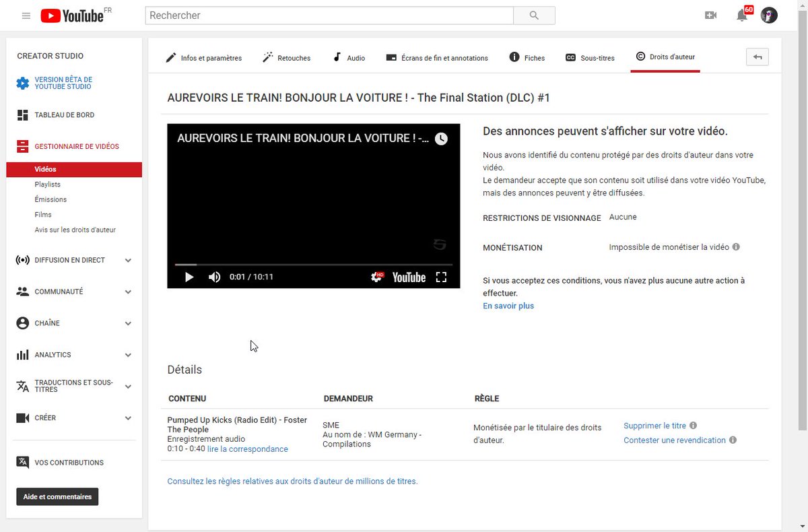Open player settings gear with HD badge
Screen dimensions: 808x532
tap(378, 277)
